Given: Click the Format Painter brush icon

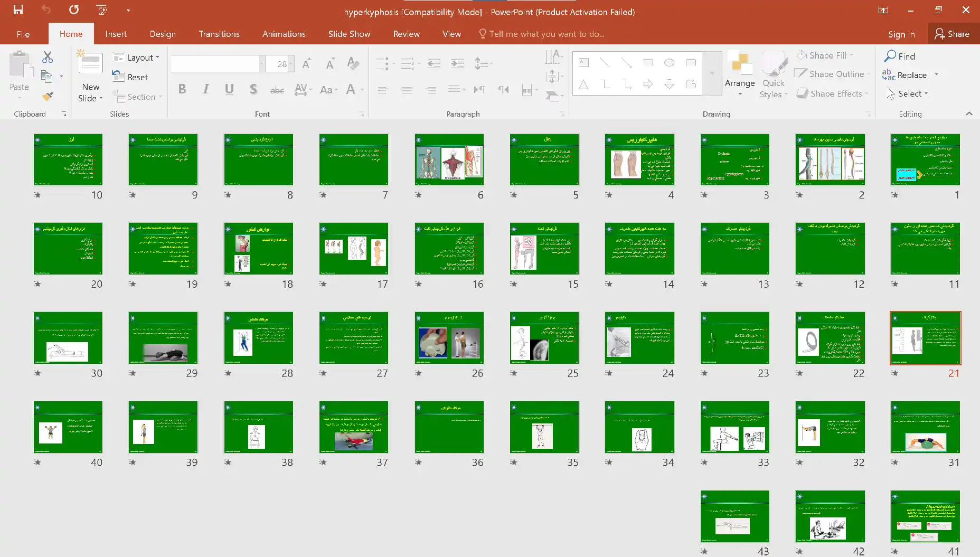Looking at the screenshot, I should (x=48, y=96).
